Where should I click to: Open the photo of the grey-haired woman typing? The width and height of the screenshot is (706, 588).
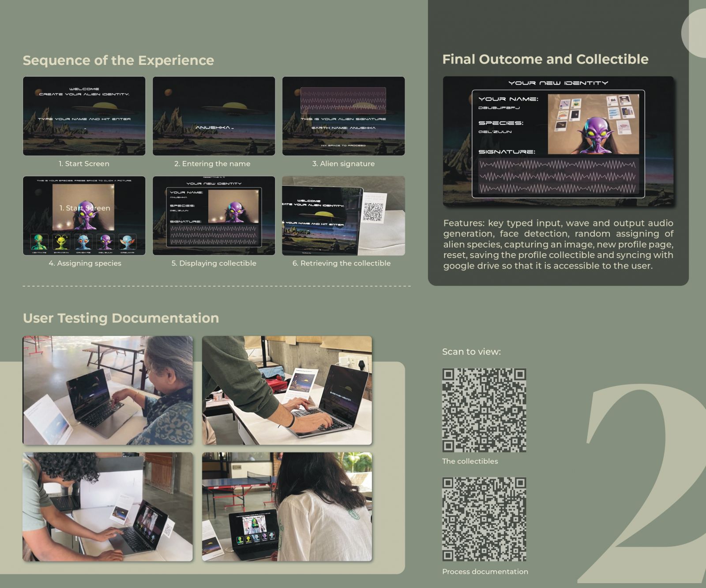(x=108, y=390)
